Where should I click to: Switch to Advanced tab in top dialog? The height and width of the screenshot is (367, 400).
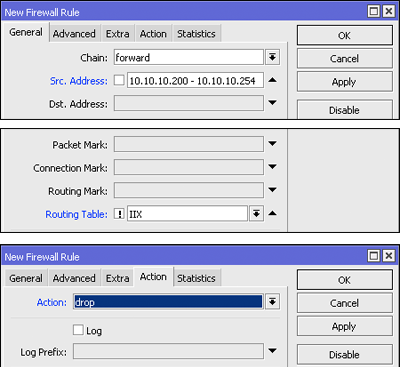(x=74, y=34)
